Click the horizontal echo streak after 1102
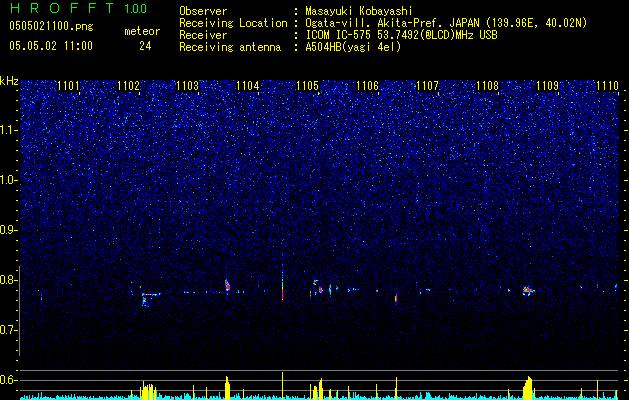Image resolution: width=629 pixels, height=400 pixels. click(x=151, y=294)
